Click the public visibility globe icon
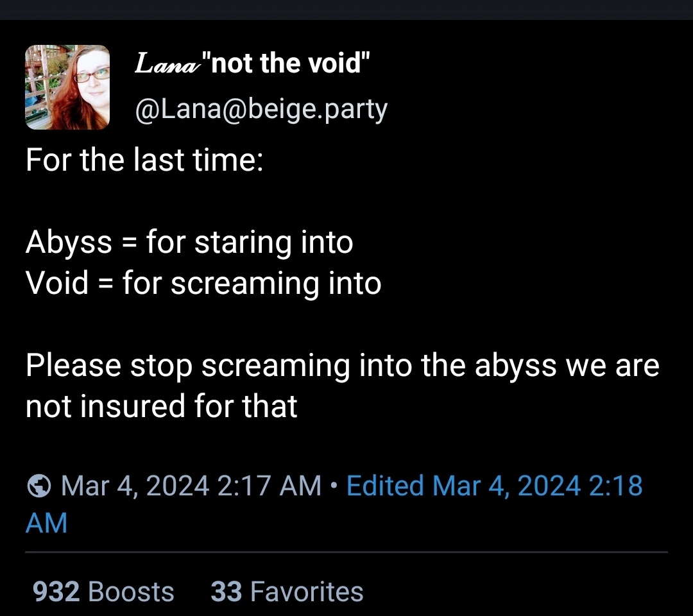Screen dimensions: 693x616 click(39, 486)
